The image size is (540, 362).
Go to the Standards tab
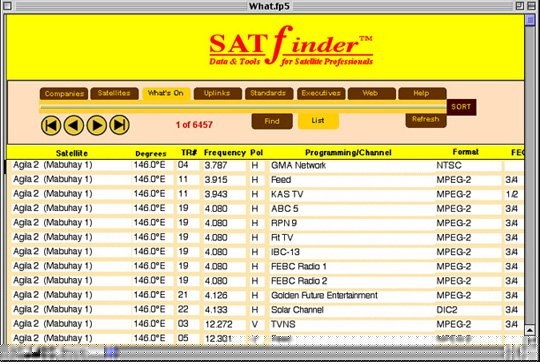pos(269,93)
